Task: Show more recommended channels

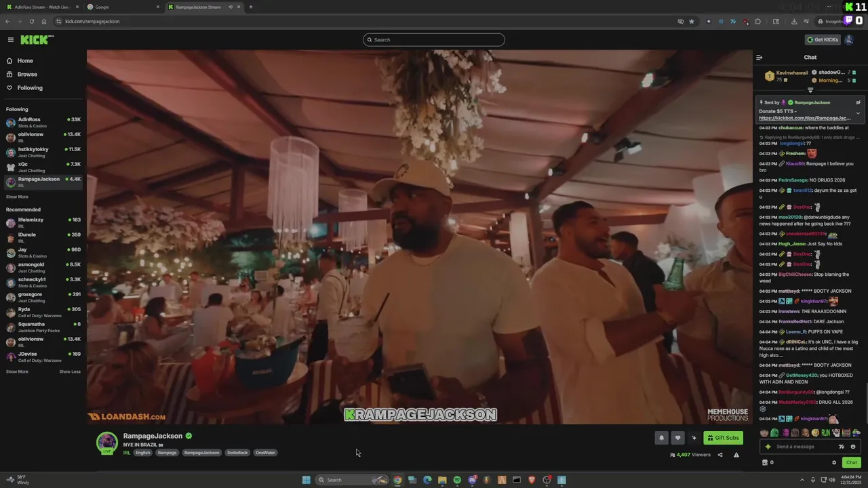Action: pyautogui.click(x=17, y=371)
